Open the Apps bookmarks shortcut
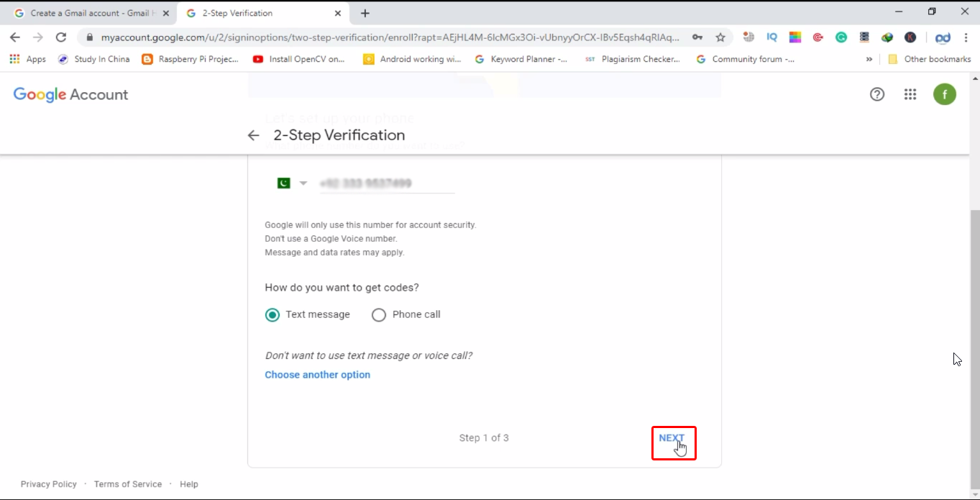Image resolution: width=980 pixels, height=500 pixels. click(28, 59)
